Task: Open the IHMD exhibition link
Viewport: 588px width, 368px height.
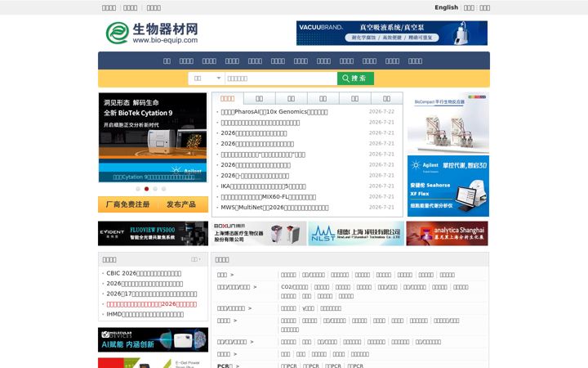Action: click(x=145, y=314)
